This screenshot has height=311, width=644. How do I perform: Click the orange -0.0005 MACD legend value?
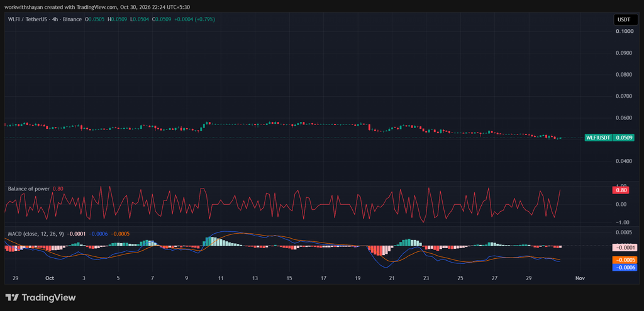(x=120, y=234)
